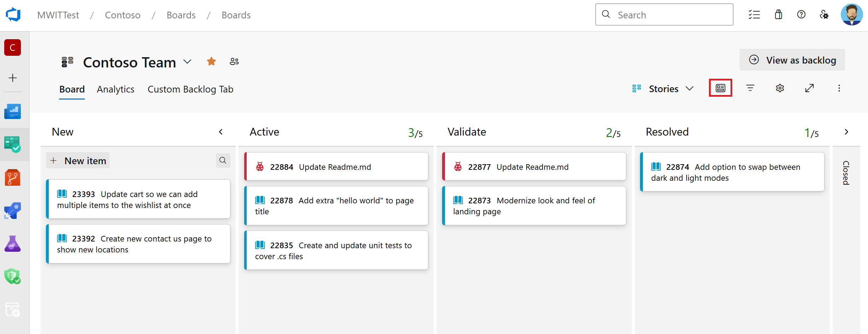This screenshot has height=334, width=868.
Task: Enter full screen mode on the board
Action: pyautogui.click(x=809, y=88)
